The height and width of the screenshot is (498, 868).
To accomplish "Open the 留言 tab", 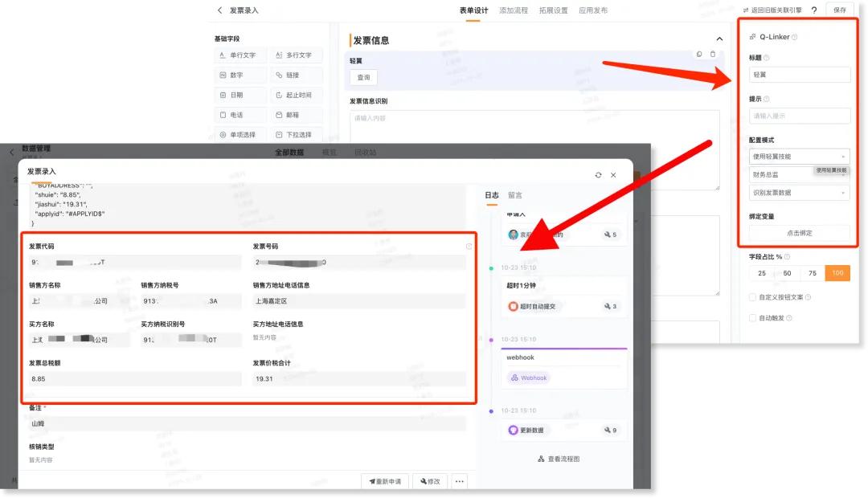I will pyautogui.click(x=515, y=195).
